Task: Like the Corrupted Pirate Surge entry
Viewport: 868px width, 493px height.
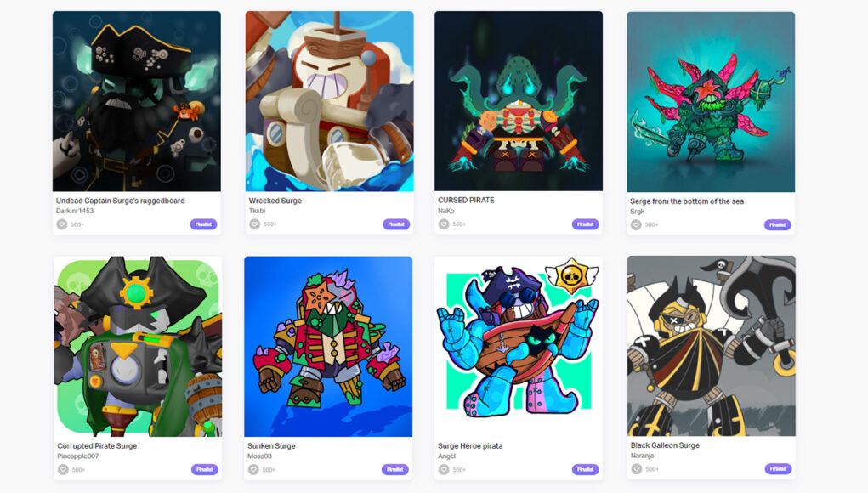Action: click(63, 469)
